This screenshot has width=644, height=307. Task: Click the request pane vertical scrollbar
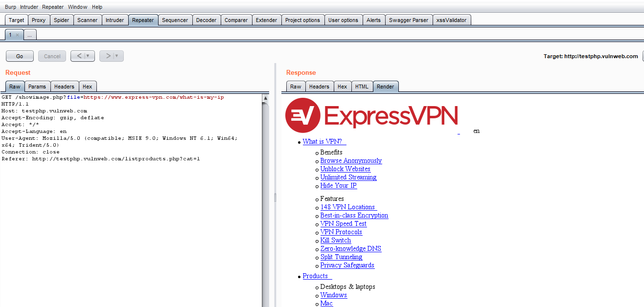click(x=266, y=204)
